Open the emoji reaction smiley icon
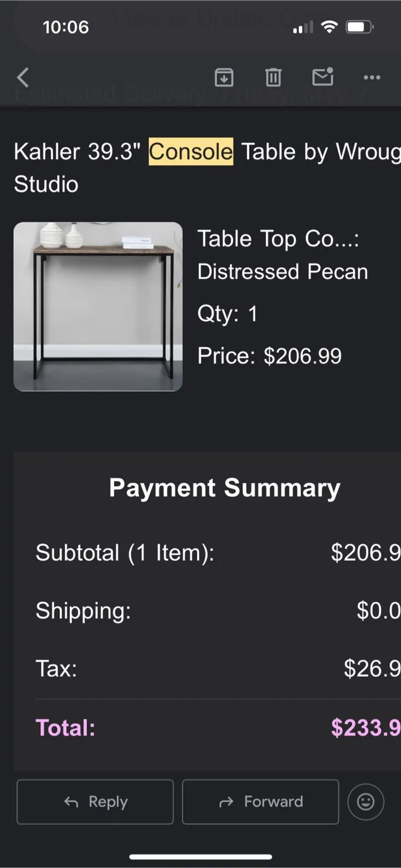Screen dimensions: 401x868 tap(366, 802)
